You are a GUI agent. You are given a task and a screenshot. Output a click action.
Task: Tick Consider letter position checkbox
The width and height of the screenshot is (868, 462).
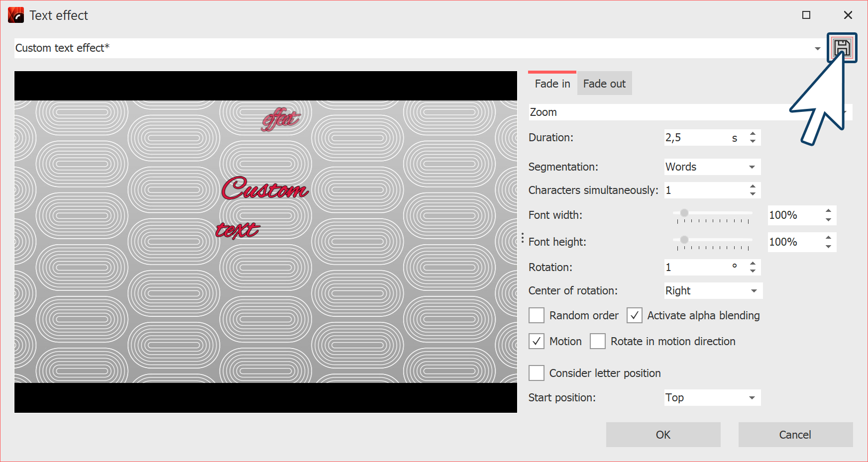click(537, 373)
